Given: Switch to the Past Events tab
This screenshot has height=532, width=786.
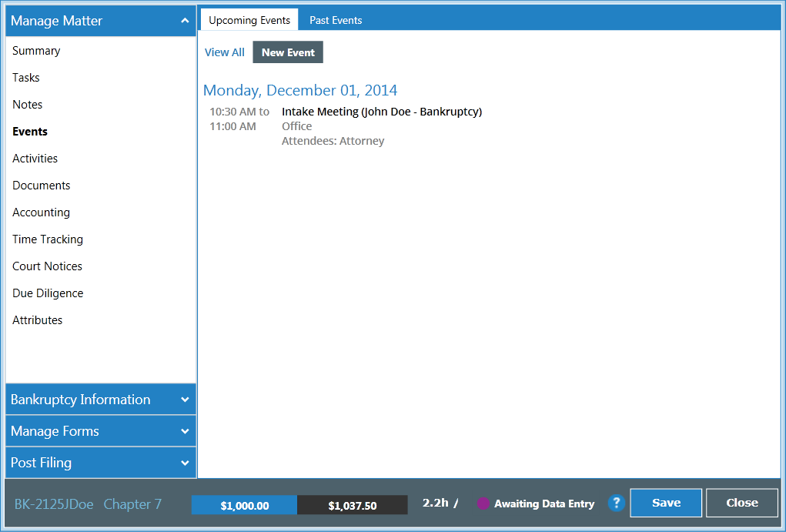Looking at the screenshot, I should (335, 20).
